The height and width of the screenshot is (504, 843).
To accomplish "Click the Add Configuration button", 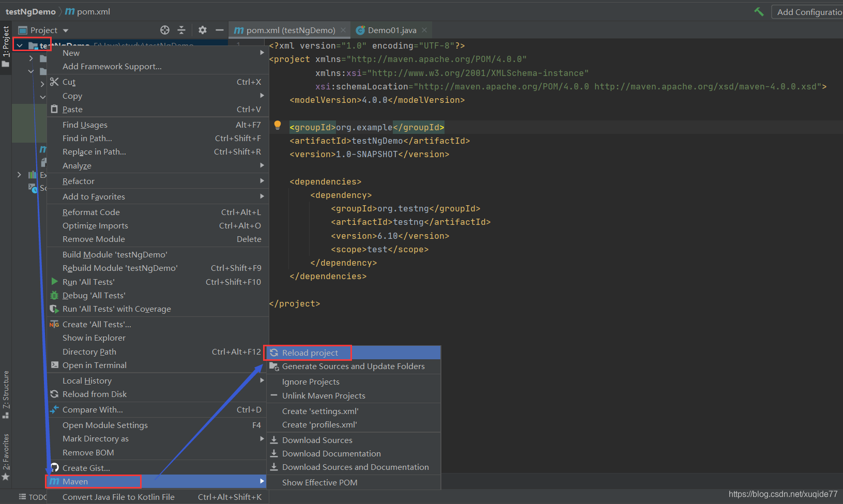I will click(807, 11).
